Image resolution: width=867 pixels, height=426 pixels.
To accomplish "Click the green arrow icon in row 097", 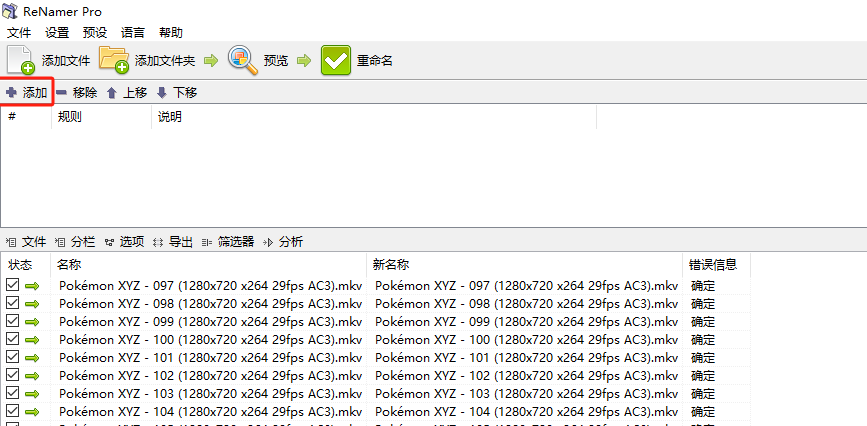I will pos(32,286).
